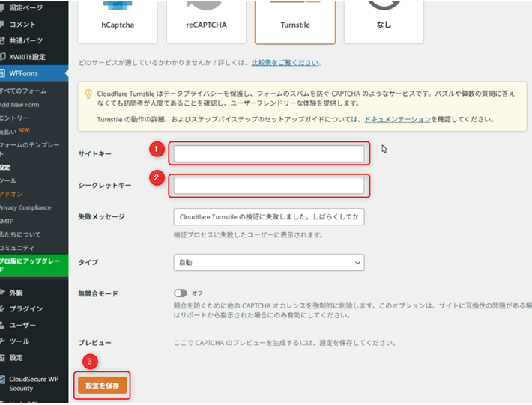Open the main 設定 sidebar menu near bottom

pyautogui.click(x=16, y=358)
